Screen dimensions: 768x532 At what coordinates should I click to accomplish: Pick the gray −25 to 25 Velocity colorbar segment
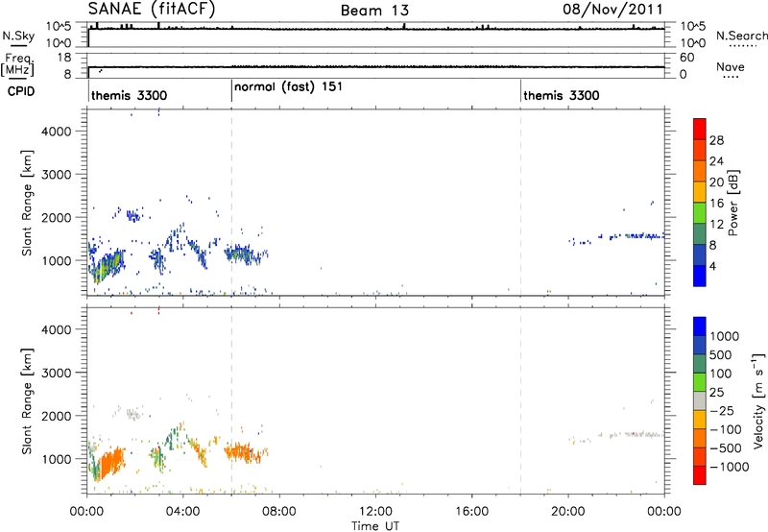(700, 400)
